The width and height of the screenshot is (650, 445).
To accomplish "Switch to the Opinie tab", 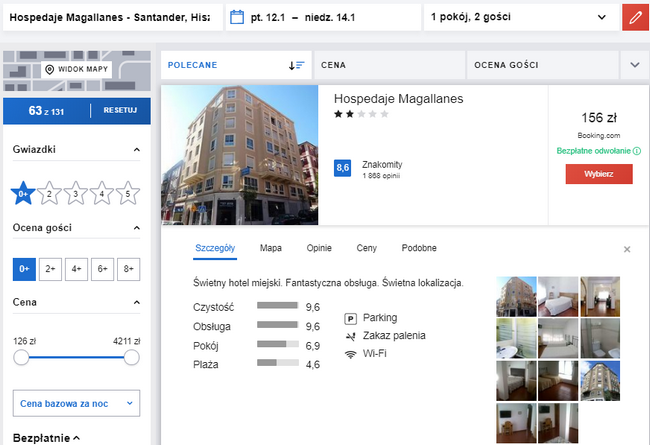I will (319, 248).
